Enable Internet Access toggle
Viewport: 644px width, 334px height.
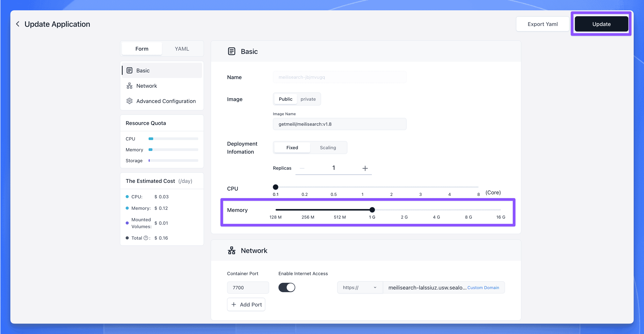[287, 287]
